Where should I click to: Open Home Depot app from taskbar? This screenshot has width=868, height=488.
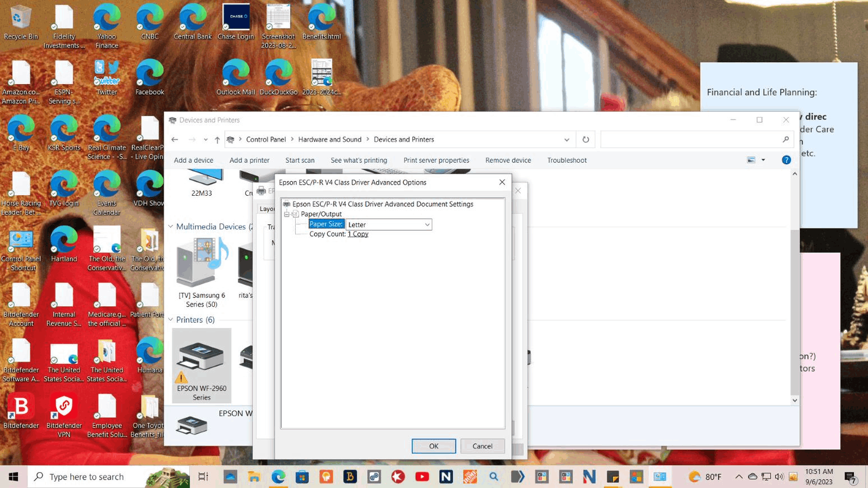coord(470,477)
